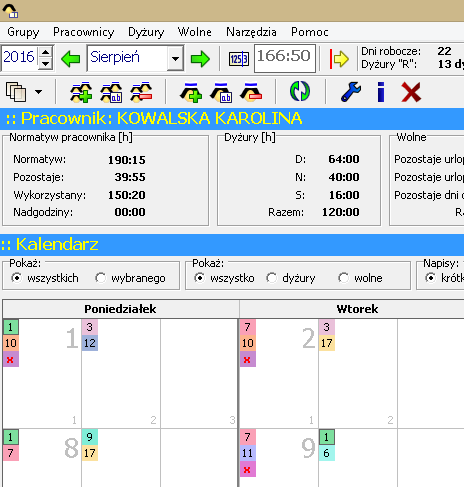The image size is (464, 487).
Task: Click Normatyw value 190:15
Action: pyautogui.click(x=127, y=160)
